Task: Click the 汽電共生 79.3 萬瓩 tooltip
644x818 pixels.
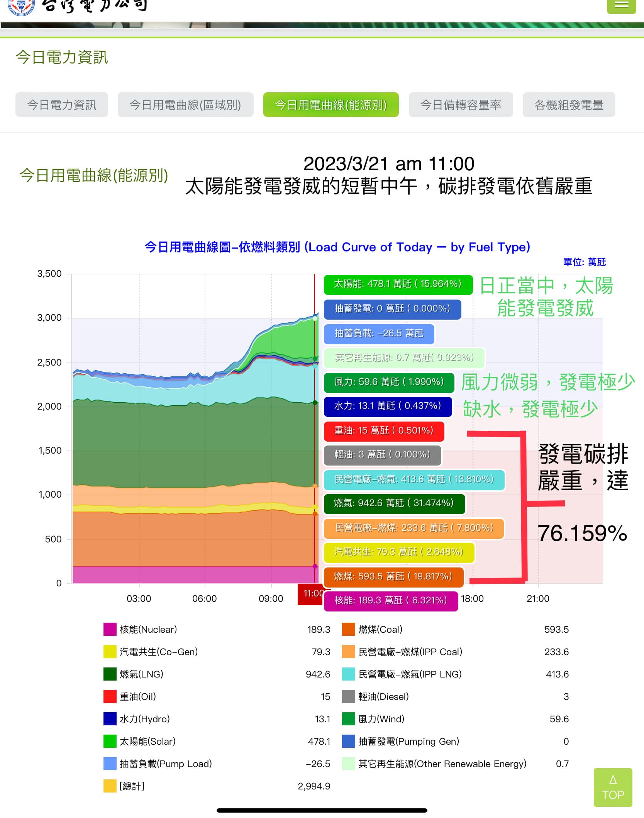Action: click(399, 552)
